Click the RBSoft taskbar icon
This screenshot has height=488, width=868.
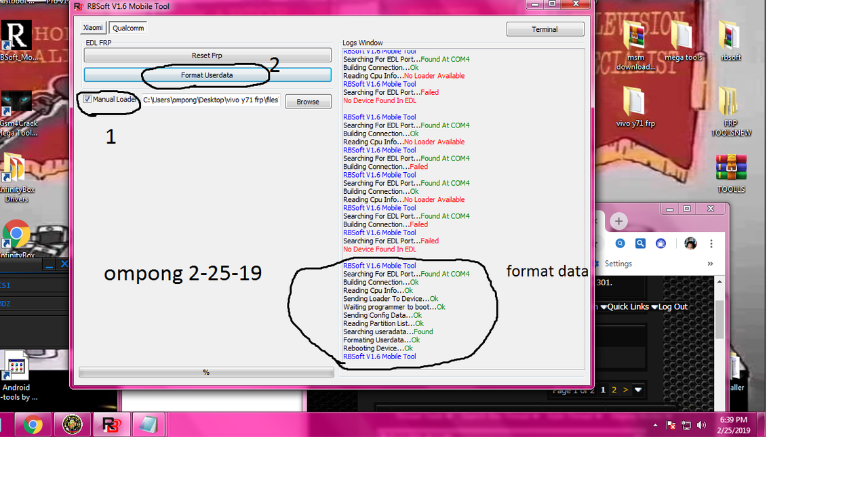[x=111, y=425]
